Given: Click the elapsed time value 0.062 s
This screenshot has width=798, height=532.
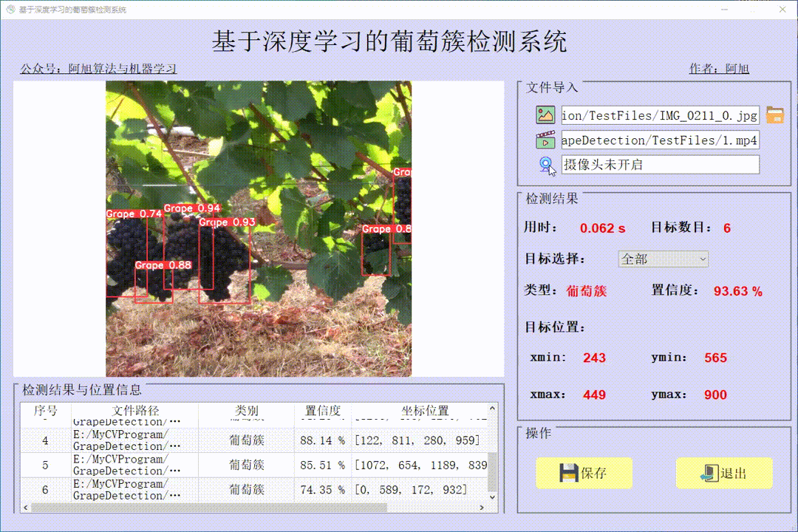Looking at the screenshot, I should pyautogui.click(x=603, y=228).
